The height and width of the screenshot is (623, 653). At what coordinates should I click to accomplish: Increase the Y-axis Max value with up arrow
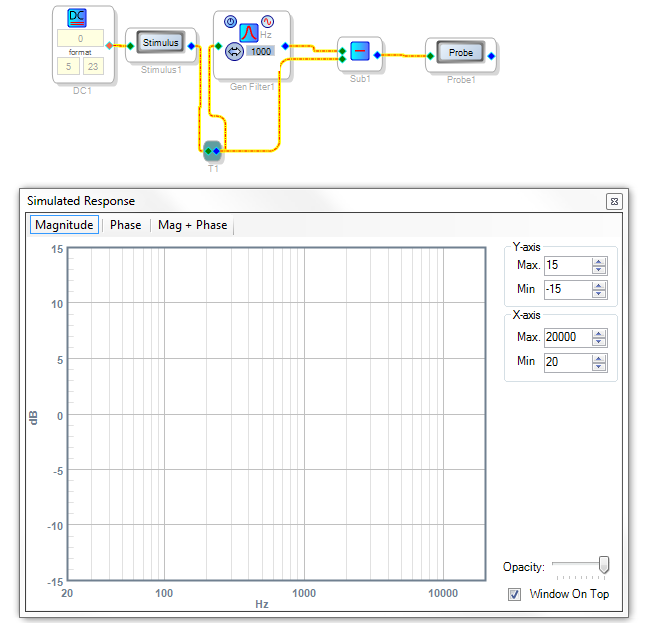(599, 262)
